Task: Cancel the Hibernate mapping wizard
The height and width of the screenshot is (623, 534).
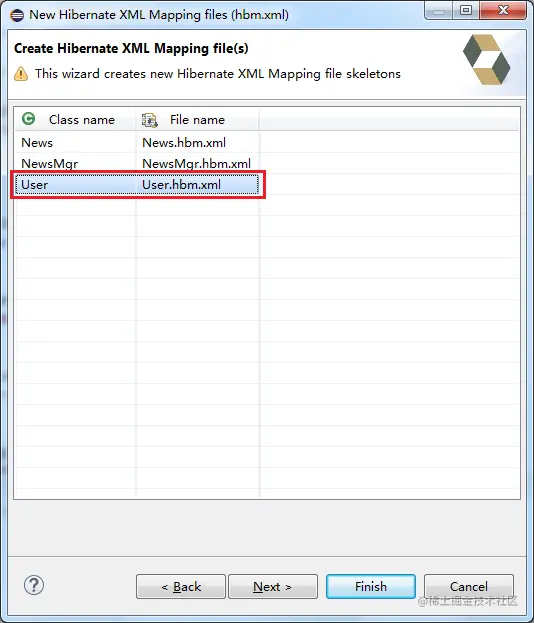Action: (469, 586)
